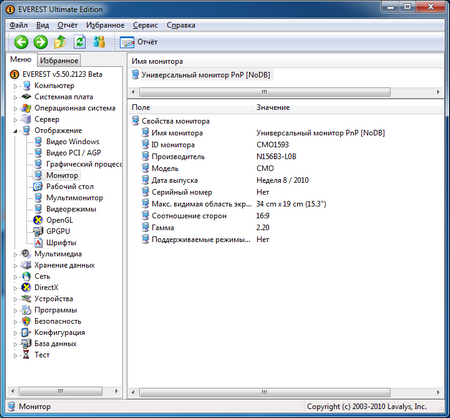Open the Файл menu
450x418 pixels.
click(18, 25)
